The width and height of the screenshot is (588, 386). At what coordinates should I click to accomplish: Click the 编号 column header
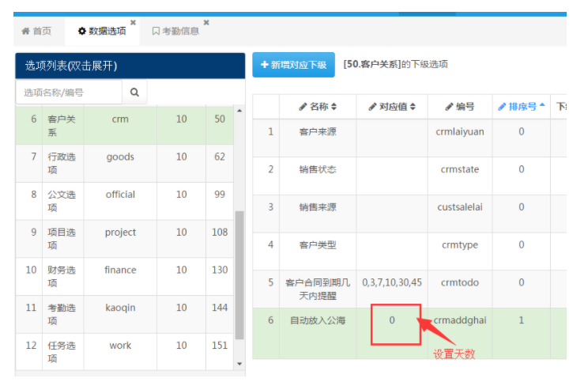click(x=460, y=107)
